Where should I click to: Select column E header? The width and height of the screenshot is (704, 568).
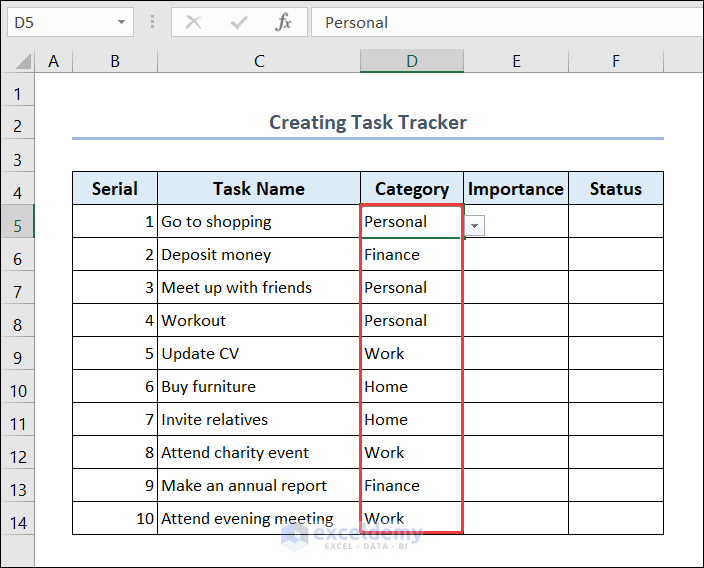click(x=516, y=61)
